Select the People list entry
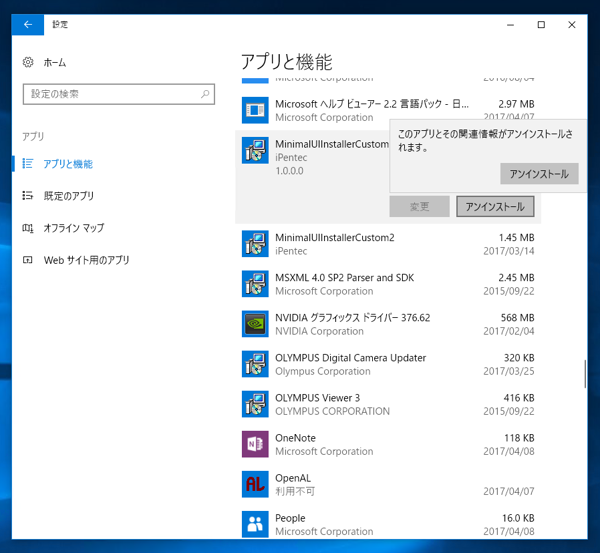Image resolution: width=600 pixels, height=553 pixels. coord(290,518)
